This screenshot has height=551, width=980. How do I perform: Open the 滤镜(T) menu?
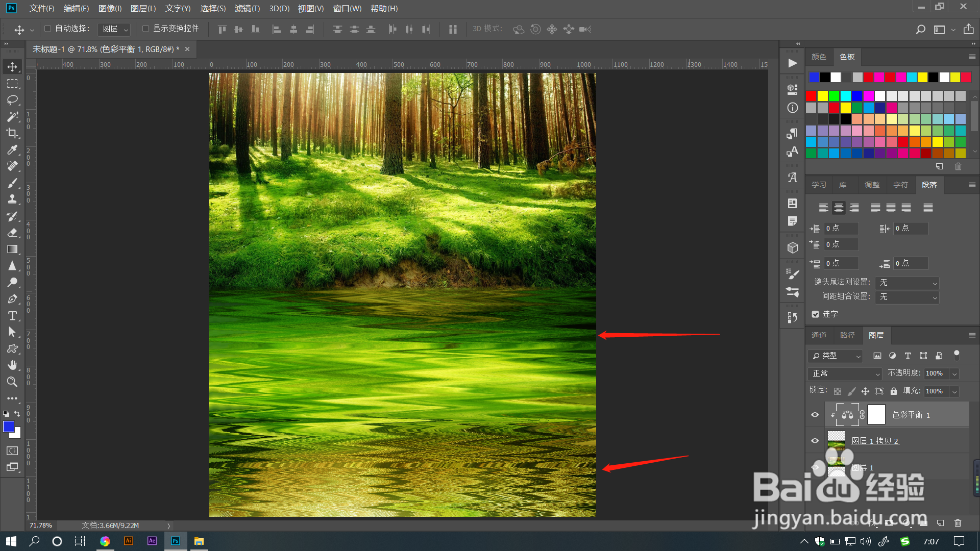[x=247, y=8]
